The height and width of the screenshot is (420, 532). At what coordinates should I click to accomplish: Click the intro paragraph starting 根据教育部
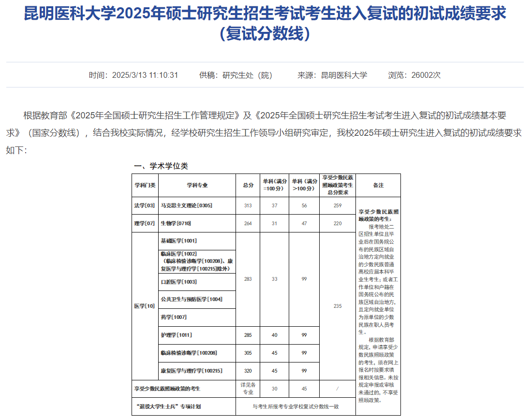264,132
